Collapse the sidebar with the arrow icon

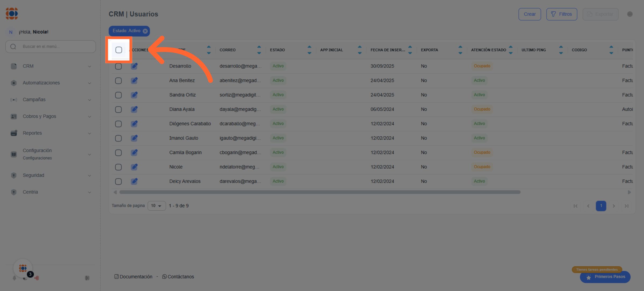coord(87,278)
